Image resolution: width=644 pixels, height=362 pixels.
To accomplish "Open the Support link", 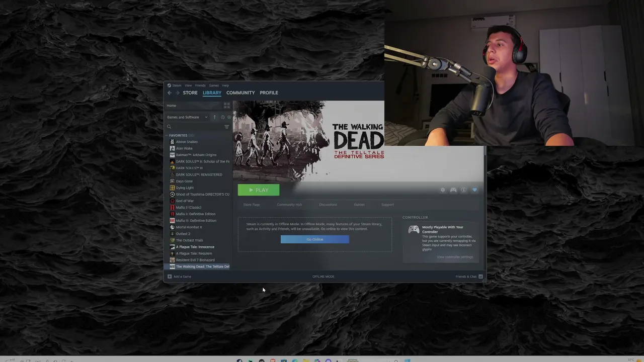I will point(387,205).
